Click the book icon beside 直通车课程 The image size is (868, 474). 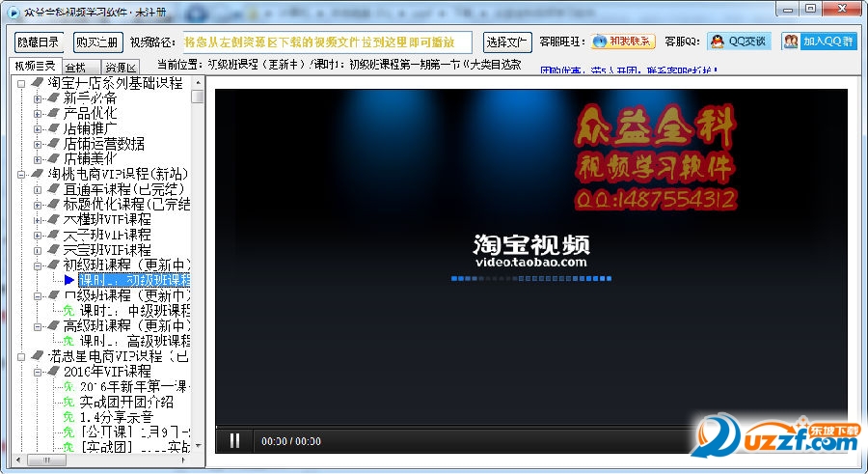[53, 188]
